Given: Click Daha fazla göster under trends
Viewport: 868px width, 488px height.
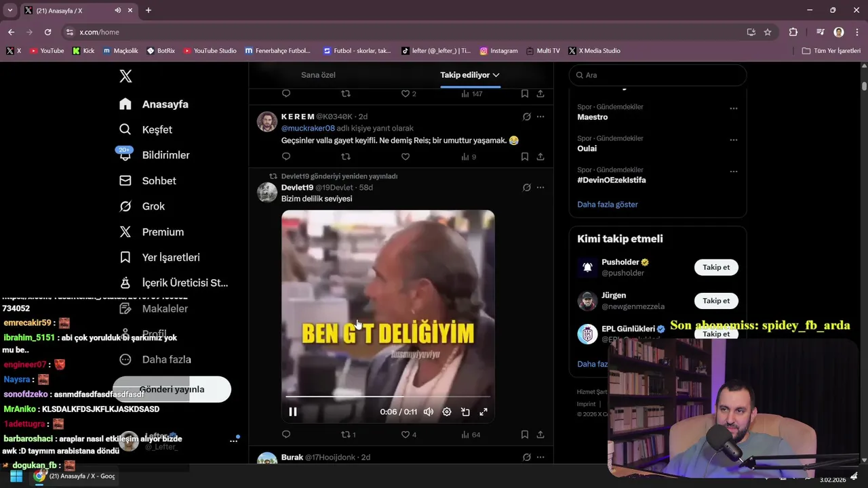Looking at the screenshot, I should pos(608,204).
